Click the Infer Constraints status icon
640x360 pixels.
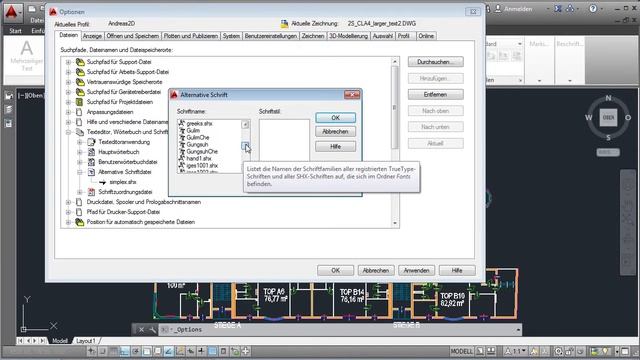point(91,351)
